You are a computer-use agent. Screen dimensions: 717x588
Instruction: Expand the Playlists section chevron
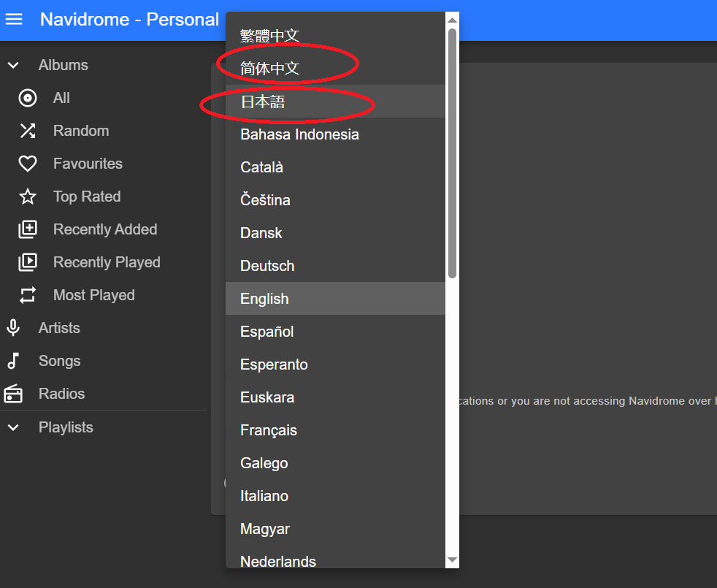(13, 427)
